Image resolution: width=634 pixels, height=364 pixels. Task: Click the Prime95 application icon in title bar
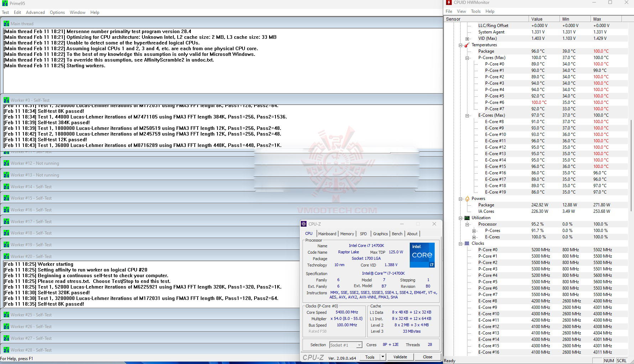click(5, 3)
